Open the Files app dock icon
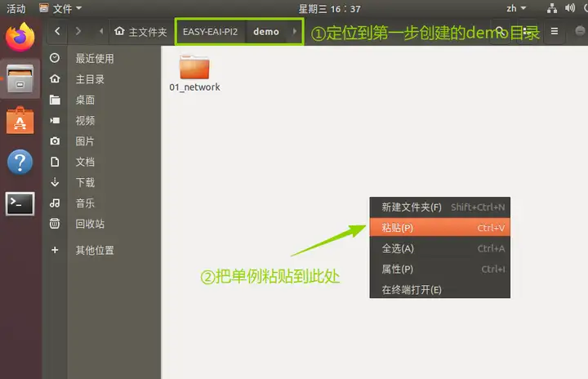Image resolution: width=588 pixels, height=379 pixels. 20,78
